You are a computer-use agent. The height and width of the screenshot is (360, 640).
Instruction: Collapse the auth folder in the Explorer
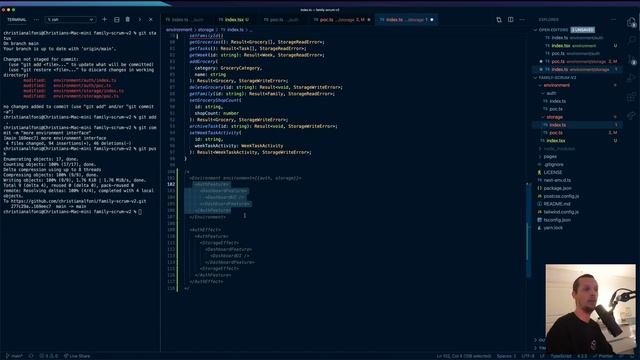coord(551,93)
